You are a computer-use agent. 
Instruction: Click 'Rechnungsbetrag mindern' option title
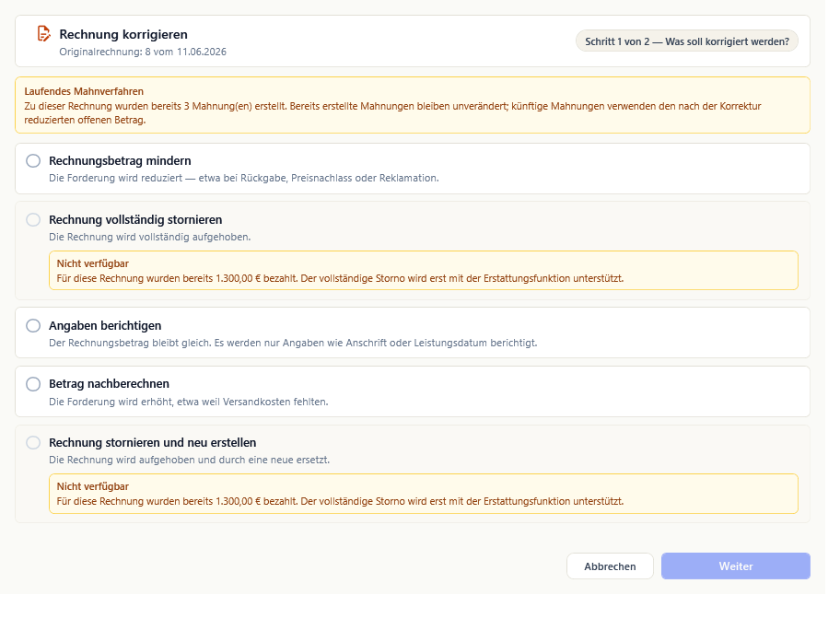point(120,160)
